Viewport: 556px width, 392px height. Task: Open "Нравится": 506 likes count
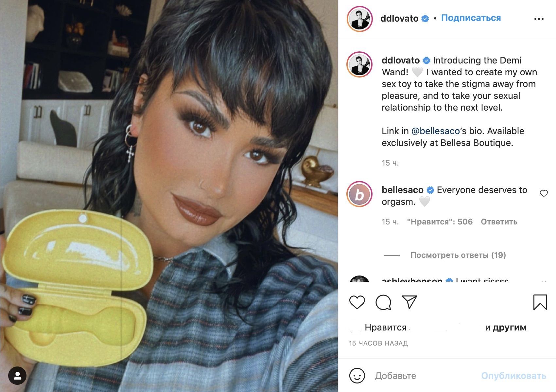point(440,222)
